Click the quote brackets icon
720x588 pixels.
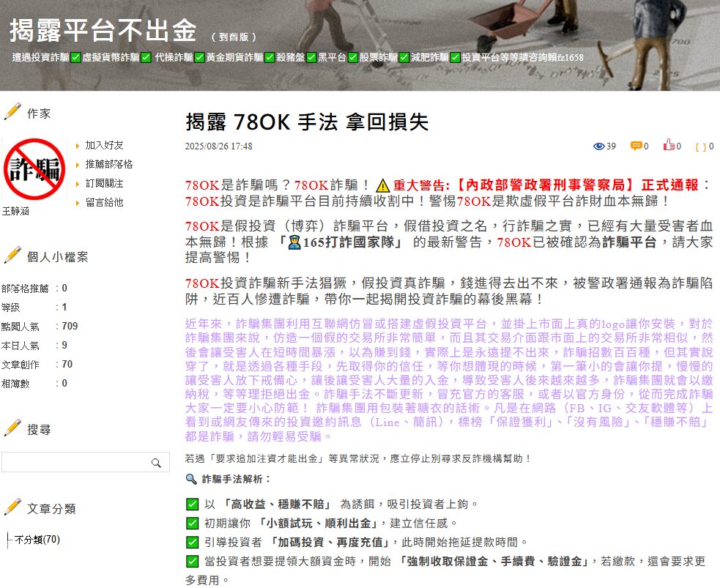tap(700, 146)
